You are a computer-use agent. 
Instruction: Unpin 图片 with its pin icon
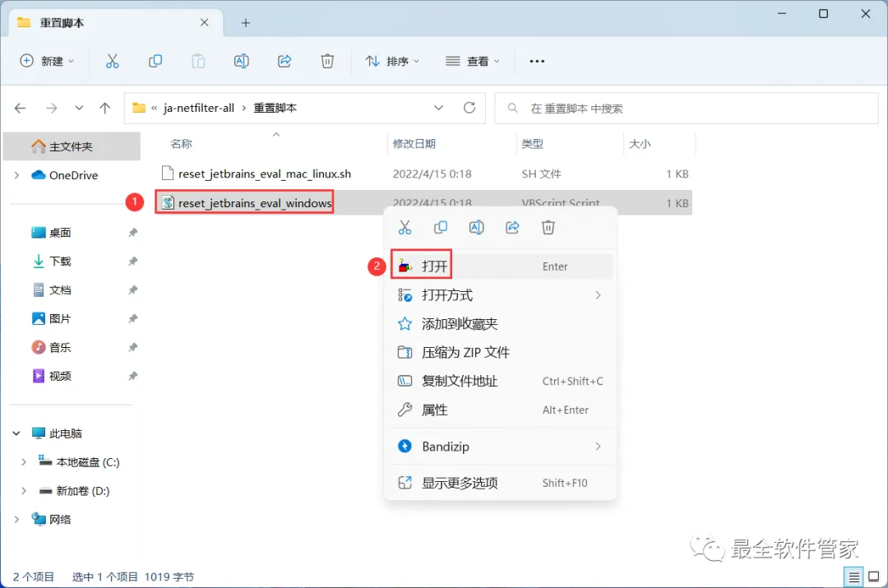pos(132,319)
